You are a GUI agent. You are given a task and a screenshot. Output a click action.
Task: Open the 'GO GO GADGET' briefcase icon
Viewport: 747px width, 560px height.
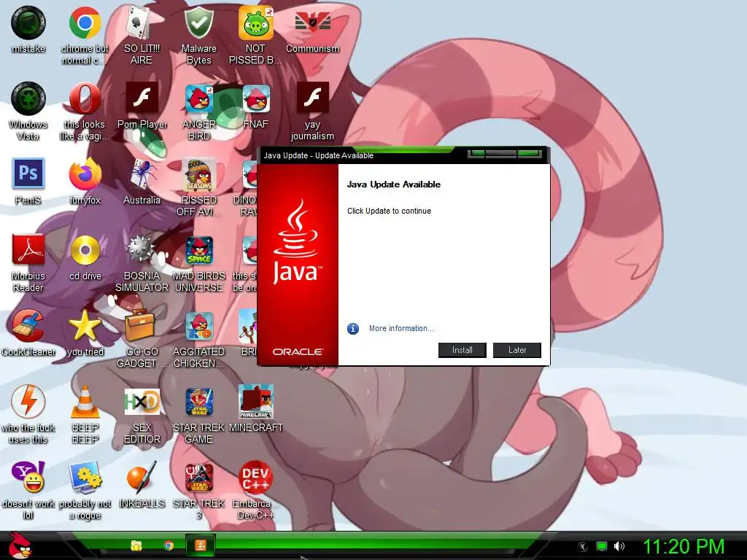pyautogui.click(x=139, y=326)
